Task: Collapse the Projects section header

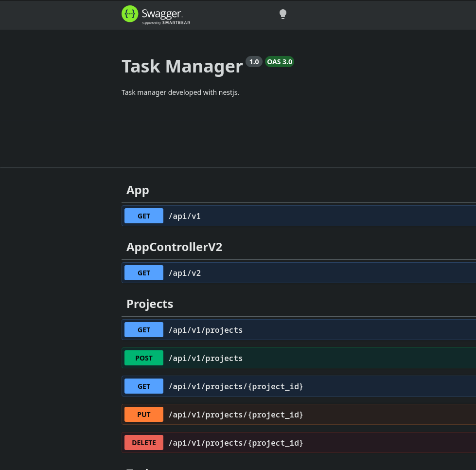Action: [x=150, y=303]
